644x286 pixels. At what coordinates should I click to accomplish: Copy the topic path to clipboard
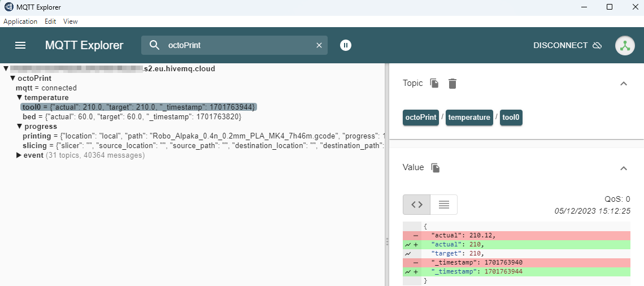pyautogui.click(x=434, y=83)
